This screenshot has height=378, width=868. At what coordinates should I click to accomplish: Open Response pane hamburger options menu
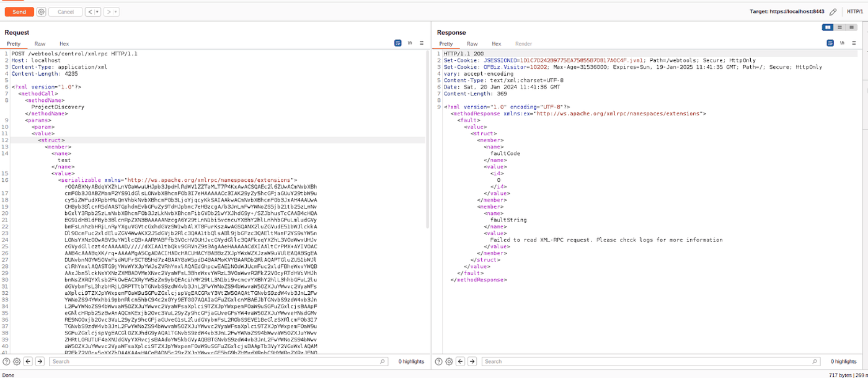click(x=853, y=43)
